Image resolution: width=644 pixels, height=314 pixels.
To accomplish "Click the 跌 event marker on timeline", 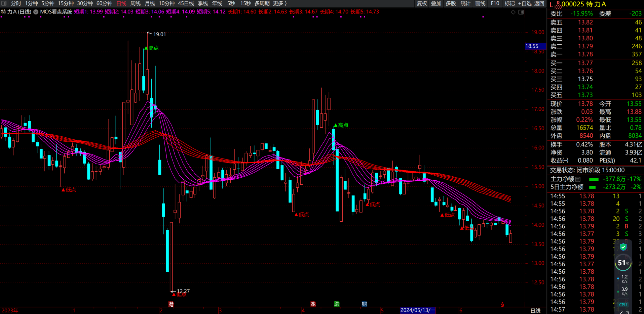I will tap(337, 304).
